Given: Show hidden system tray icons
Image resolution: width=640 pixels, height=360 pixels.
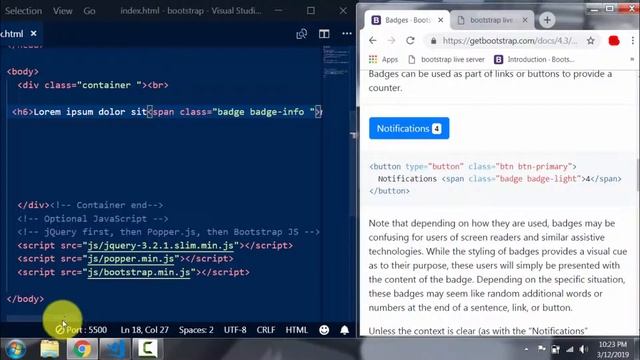Looking at the screenshot, I should click(x=526, y=349).
